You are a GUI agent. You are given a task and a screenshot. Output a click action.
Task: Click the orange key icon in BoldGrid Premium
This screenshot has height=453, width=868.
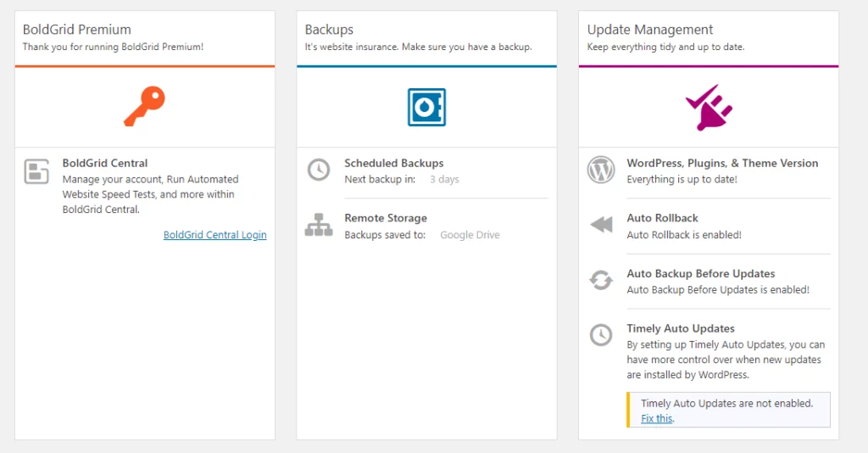point(144,106)
